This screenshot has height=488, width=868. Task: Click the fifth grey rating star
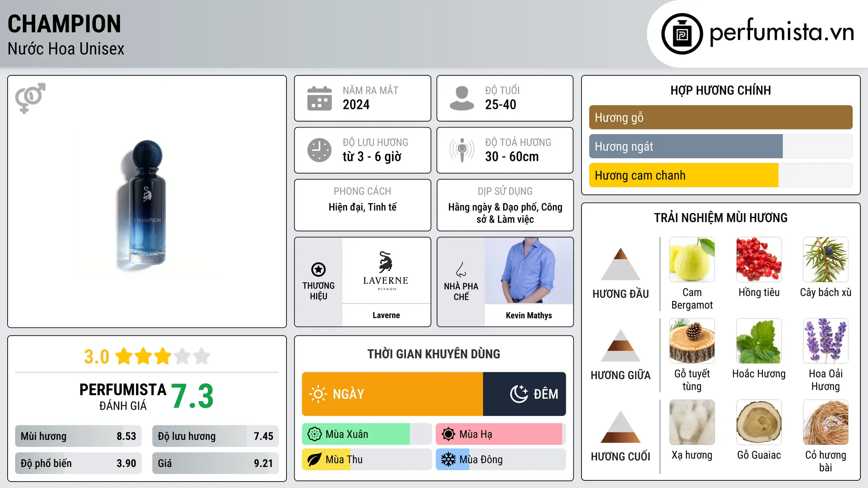coord(202,356)
